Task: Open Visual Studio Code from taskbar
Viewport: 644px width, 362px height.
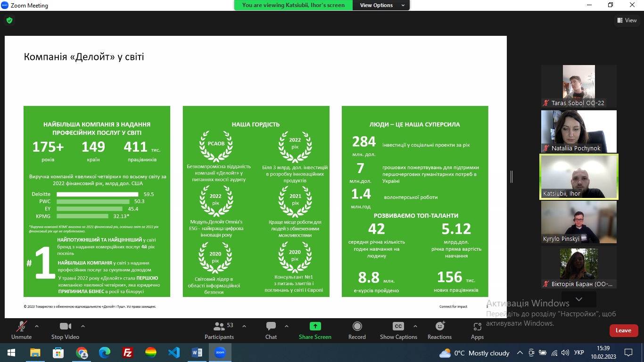Action: pos(173,353)
